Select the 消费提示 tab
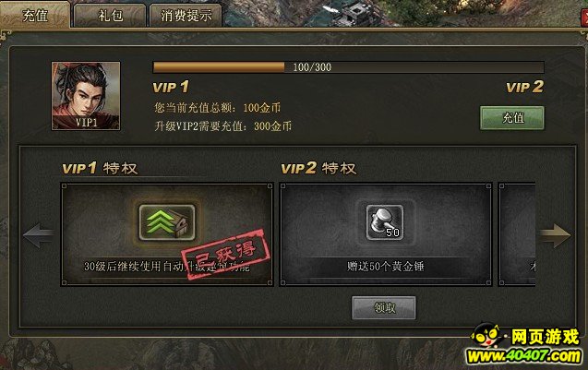The width and height of the screenshot is (588, 370). pyautogui.click(x=186, y=16)
